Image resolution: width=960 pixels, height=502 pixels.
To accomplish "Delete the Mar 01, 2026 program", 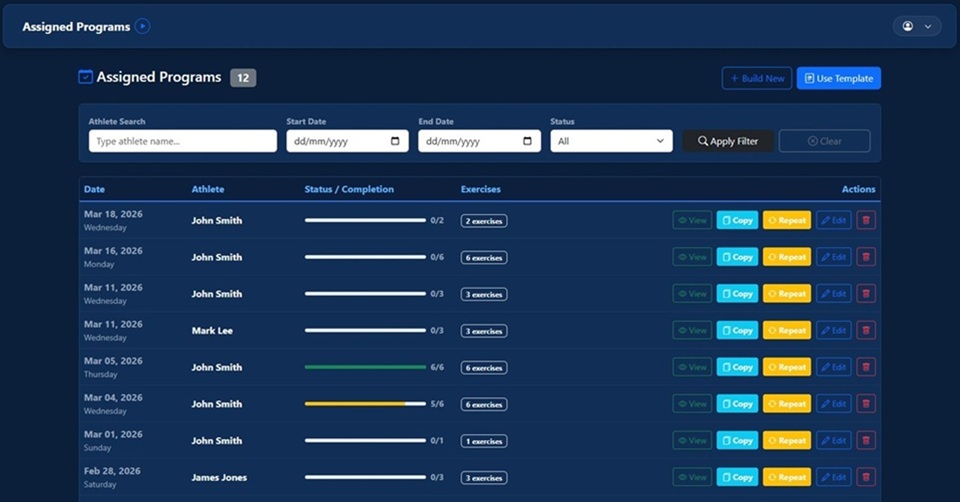I will point(866,441).
